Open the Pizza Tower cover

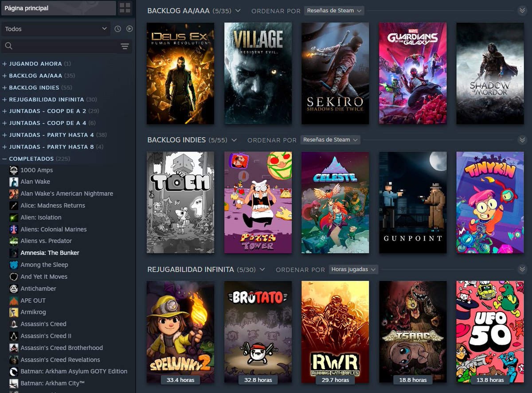coord(258,202)
